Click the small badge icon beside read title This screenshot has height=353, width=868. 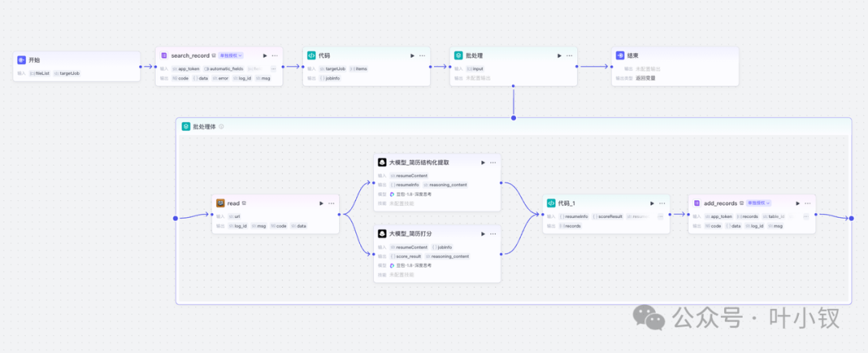pyautogui.click(x=244, y=203)
